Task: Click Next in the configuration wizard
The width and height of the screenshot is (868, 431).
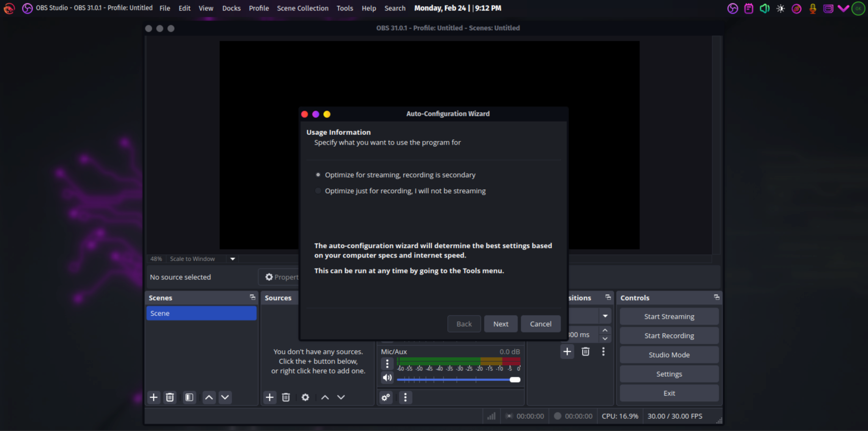Action: 501,324
